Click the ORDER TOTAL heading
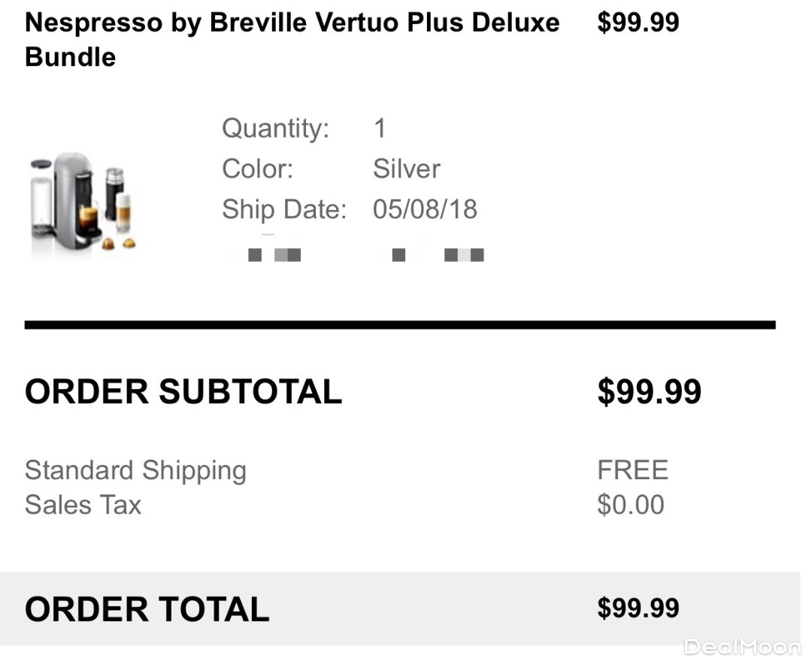 (x=147, y=609)
